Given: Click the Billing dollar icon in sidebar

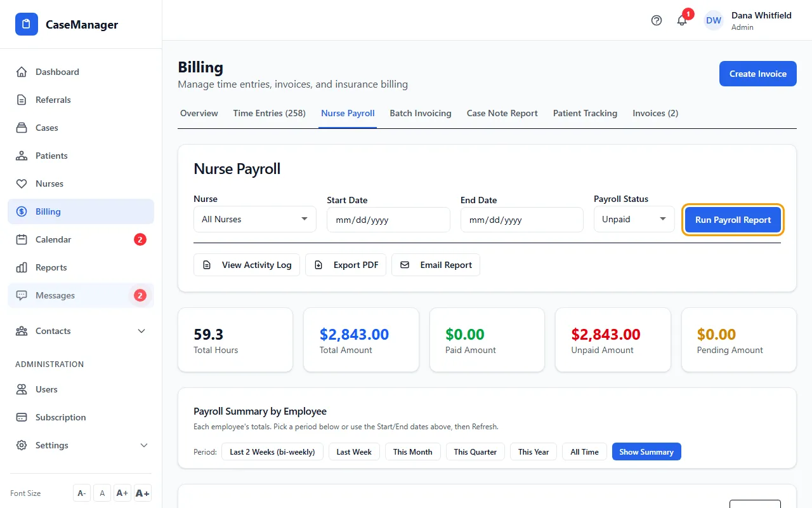Looking at the screenshot, I should [22, 211].
